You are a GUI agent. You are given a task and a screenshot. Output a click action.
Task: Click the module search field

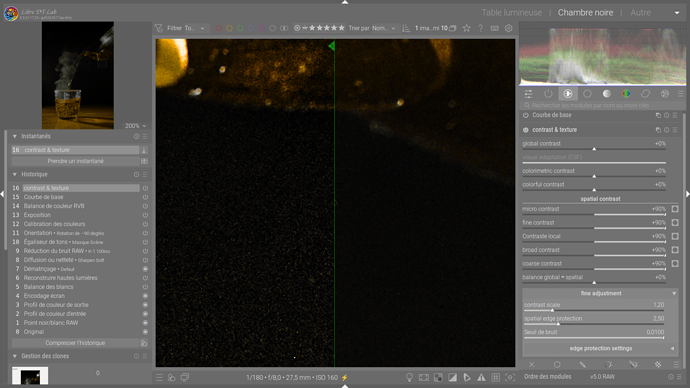click(x=601, y=106)
